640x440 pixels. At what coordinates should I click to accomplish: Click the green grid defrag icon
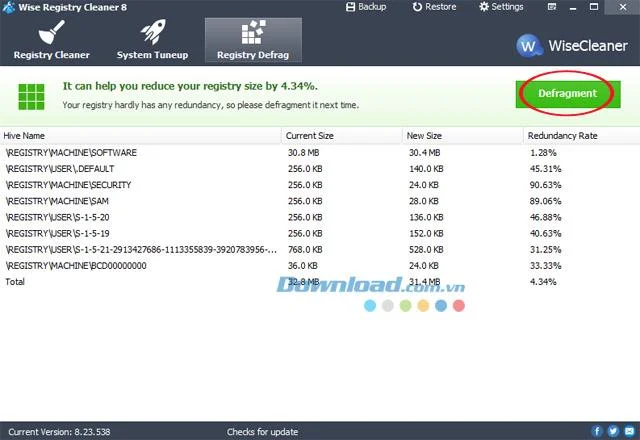[x=31, y=97]
